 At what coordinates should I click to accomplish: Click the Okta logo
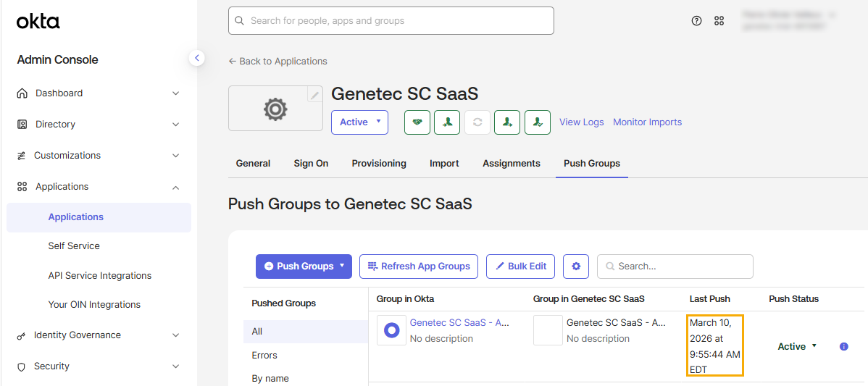pos(38,22)
